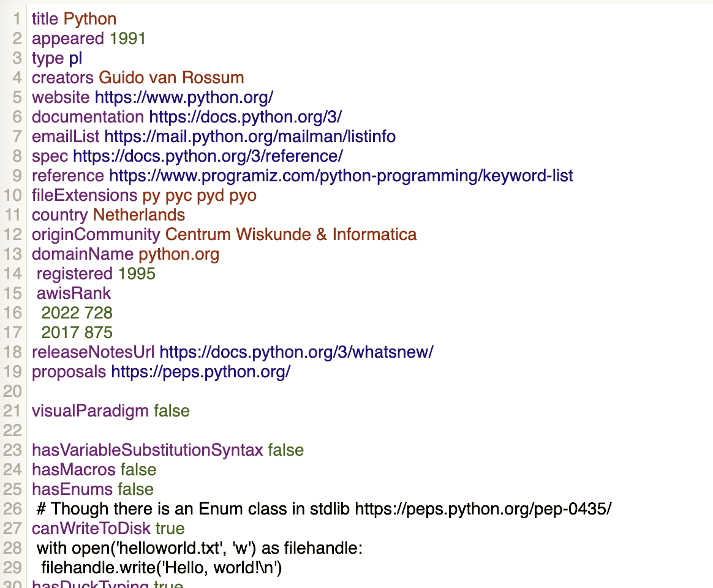Select line number 21 in the gutter
The height and width of the screenshot is (588, 713).
pyautogui.click(x=13, y=411)
